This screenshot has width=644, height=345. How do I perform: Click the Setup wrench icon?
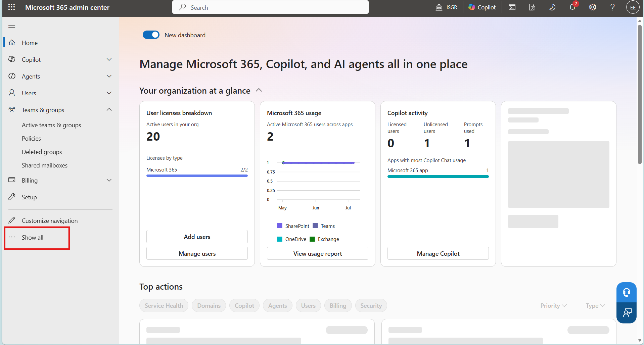[12, 197]
